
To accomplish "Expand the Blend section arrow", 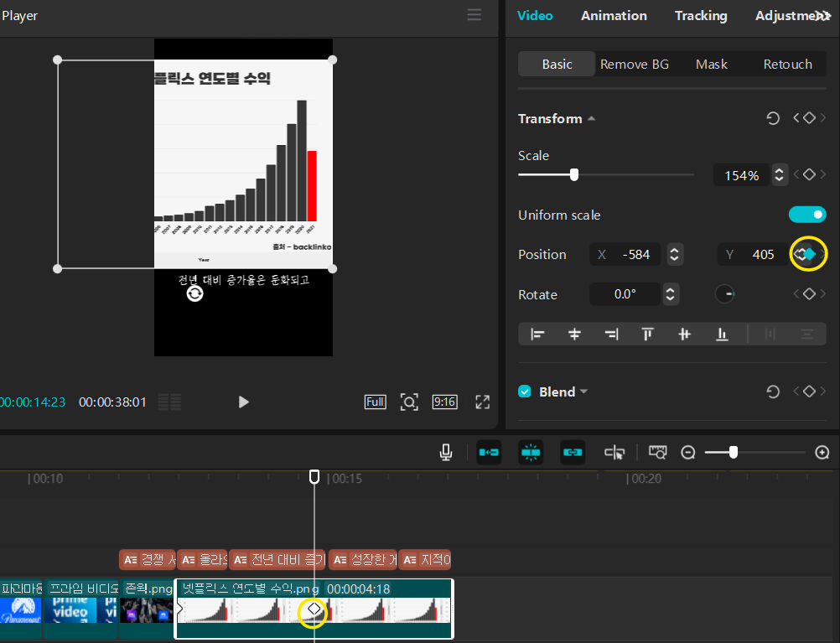I will pyautogui.click(x=584, y=392).
